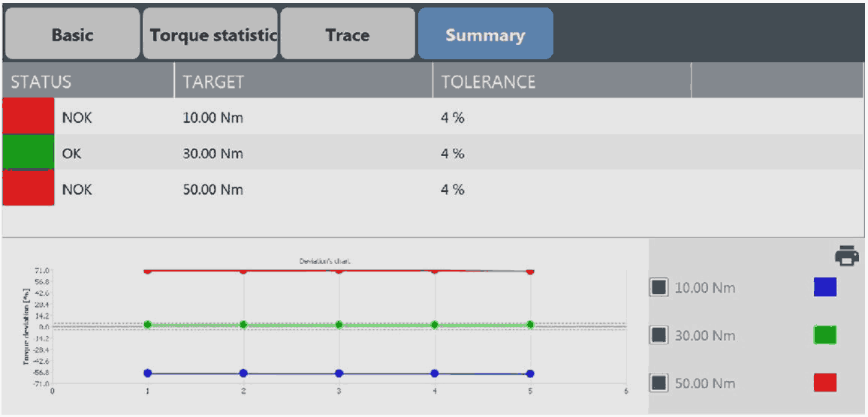Screen dimensions: 868x417
Task: Toggle the 10.00 Nm series checkbox
Action: [659, 287]
